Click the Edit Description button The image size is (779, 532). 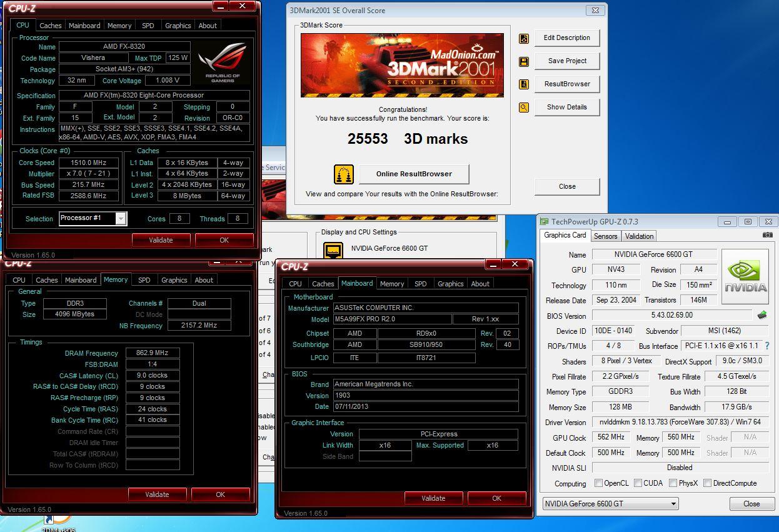pyautogui.click(x=567, y=38)
